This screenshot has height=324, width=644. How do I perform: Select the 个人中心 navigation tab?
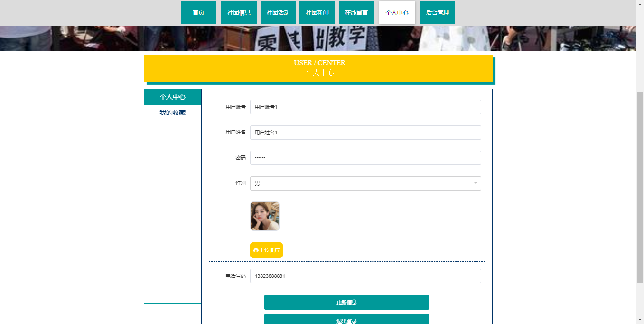click(x=397, y=13)
